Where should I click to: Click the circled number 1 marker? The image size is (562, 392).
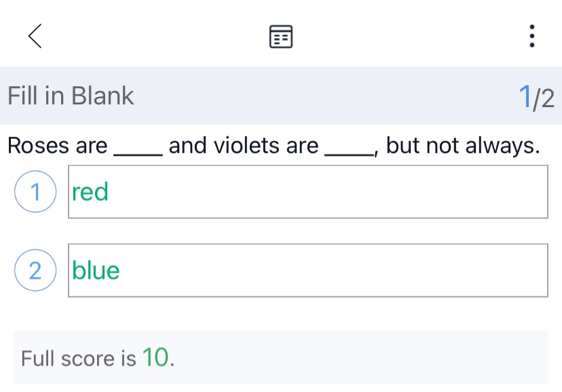tap(35, 193)
